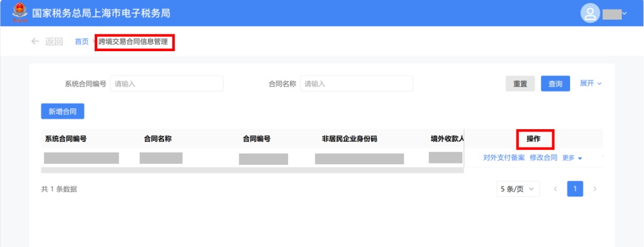Click the 操作 column header
644x247 pixels.
coord(534,139)
